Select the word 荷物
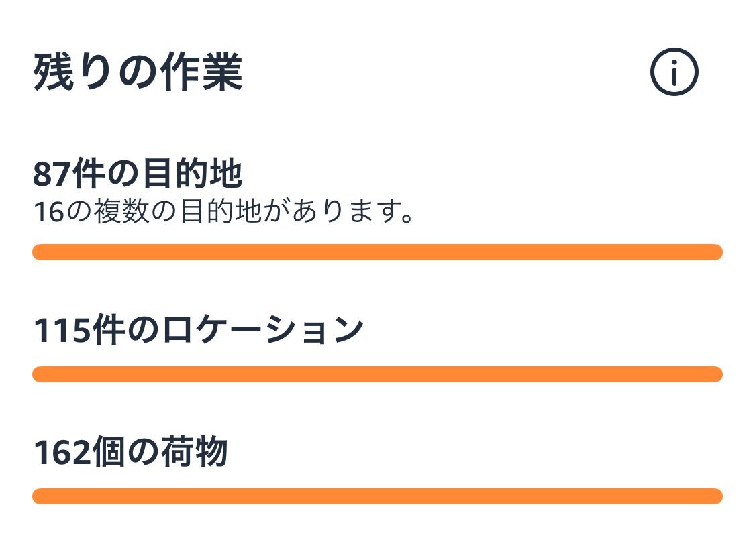This screenshot has width=755, height=560. [193, 452]
